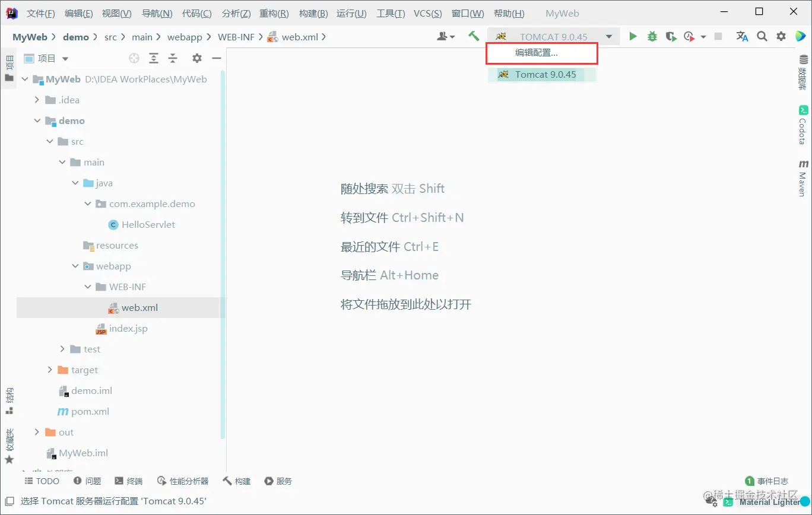This screenshot has height=515, width=812.
Task: Select the demo.iml file
Action: [x=85, y=390]
